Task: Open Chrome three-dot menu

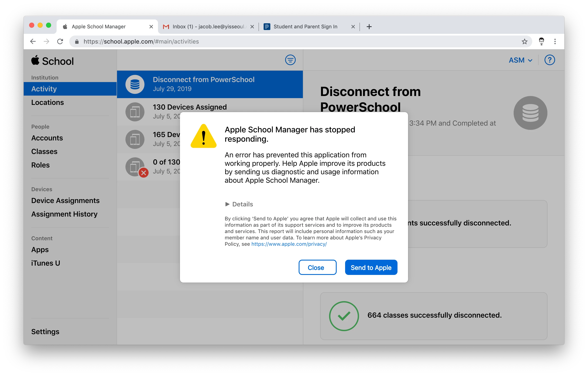Action: pos(555,42)
